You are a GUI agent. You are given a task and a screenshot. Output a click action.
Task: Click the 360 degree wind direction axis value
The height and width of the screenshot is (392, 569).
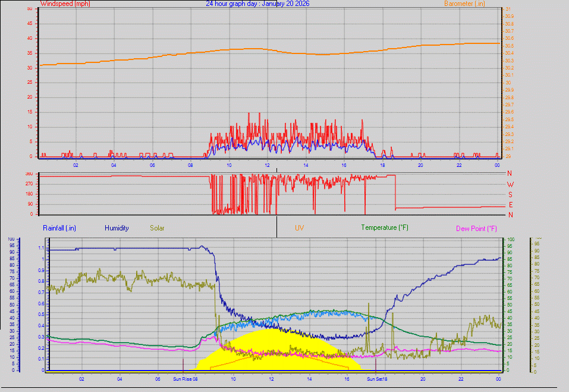[x=28, y=174]
